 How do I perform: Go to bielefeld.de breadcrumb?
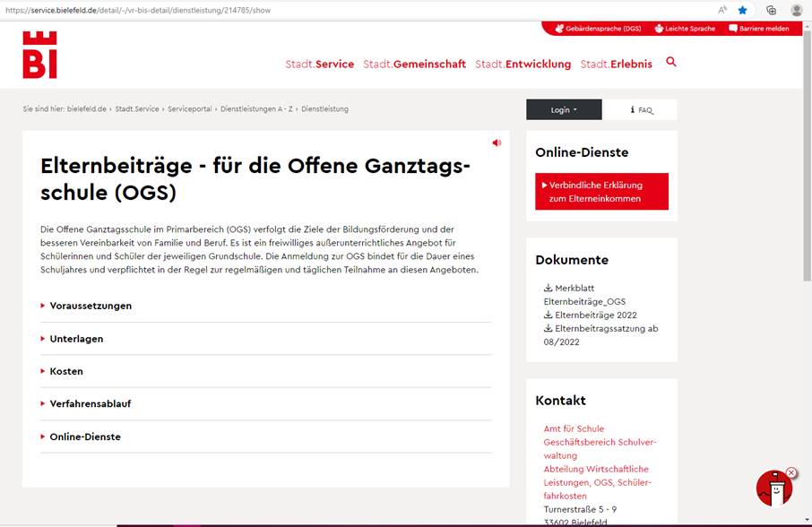pos(86,109)
